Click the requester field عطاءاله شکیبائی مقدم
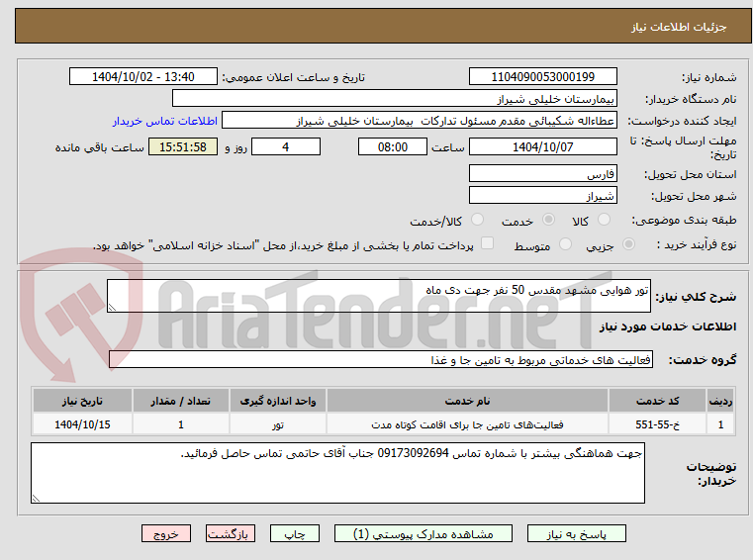The height and width of the screenshot is (560, 753). coord(419,121)
